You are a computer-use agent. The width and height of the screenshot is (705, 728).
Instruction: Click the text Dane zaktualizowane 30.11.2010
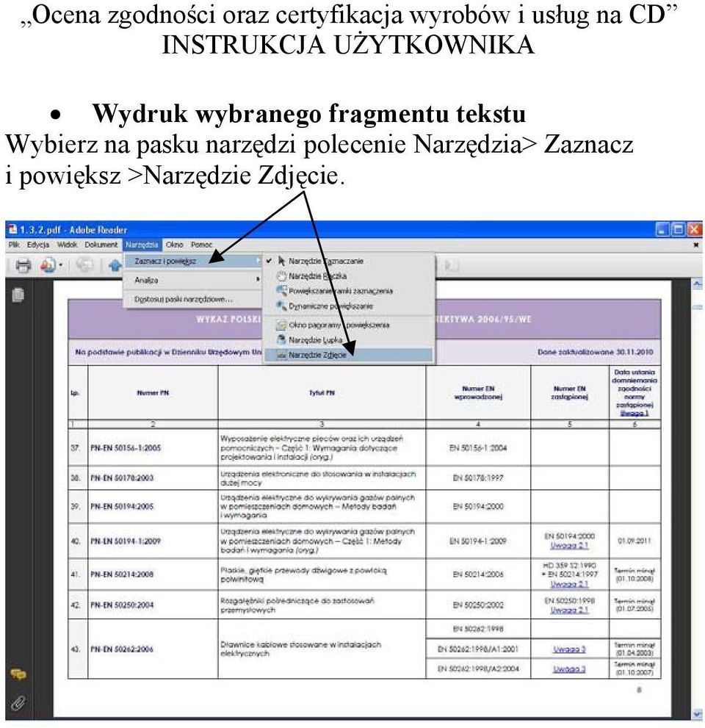click(596, 352)
